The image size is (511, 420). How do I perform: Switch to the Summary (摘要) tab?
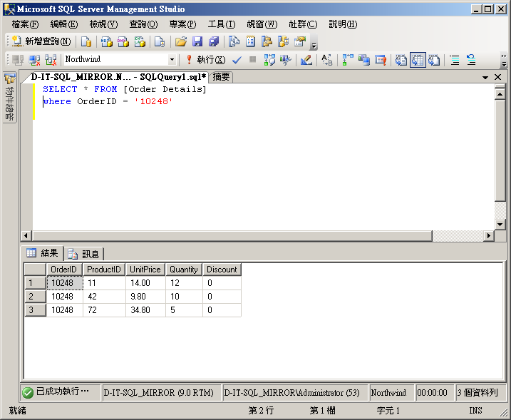click(x=221, y=77)
